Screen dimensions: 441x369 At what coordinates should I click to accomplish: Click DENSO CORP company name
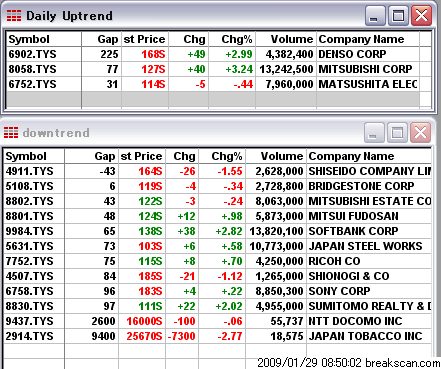pos(352,54)
